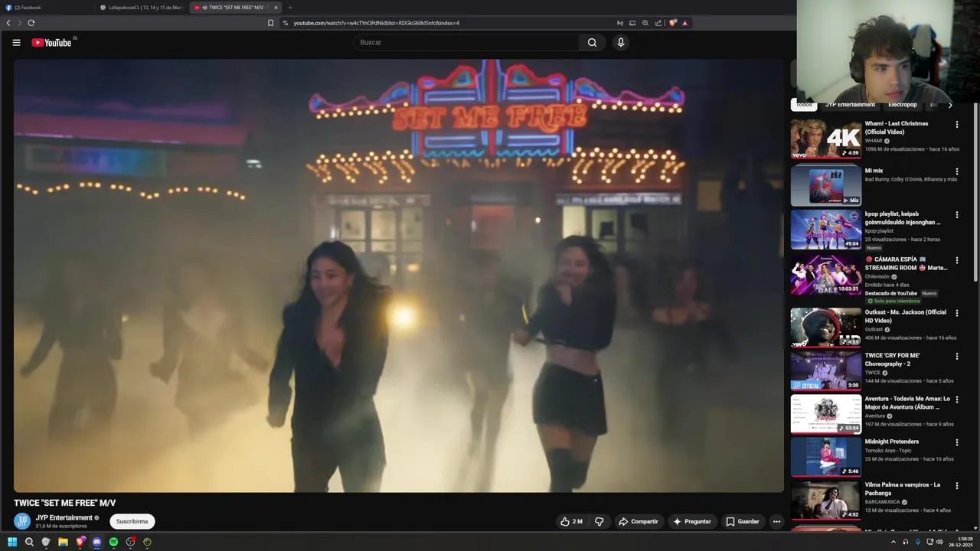Click share icon in address bar

(658, 23)
